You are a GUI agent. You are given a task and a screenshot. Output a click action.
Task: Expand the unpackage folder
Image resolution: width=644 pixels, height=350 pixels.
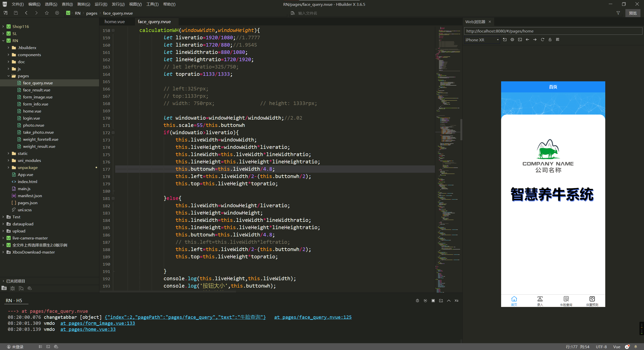8,167
